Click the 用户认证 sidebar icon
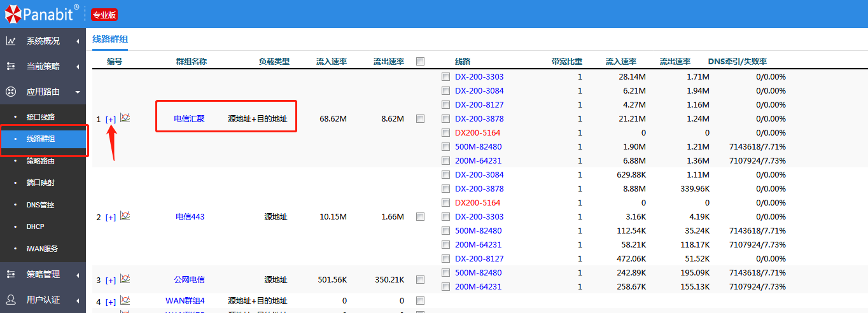 11,300
